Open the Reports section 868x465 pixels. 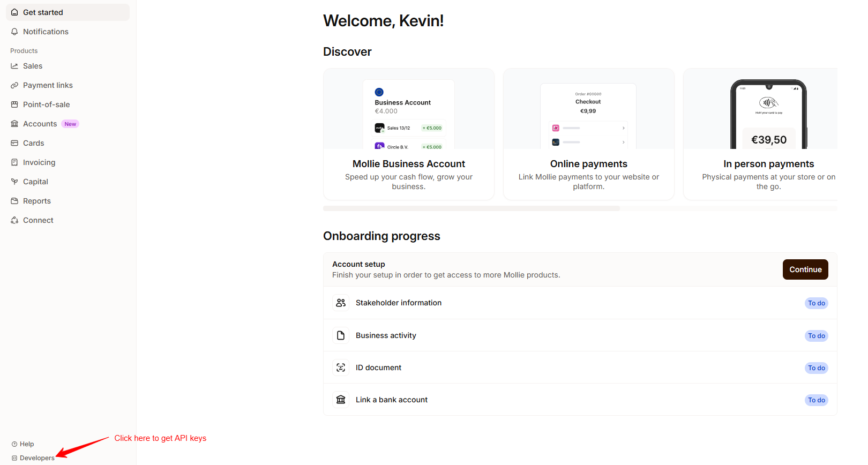[x=36, y=201]
